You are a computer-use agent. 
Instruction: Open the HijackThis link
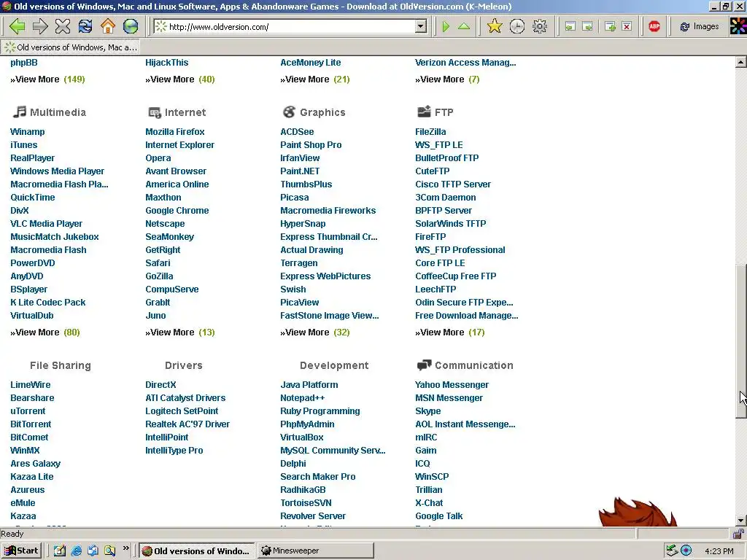167,63
